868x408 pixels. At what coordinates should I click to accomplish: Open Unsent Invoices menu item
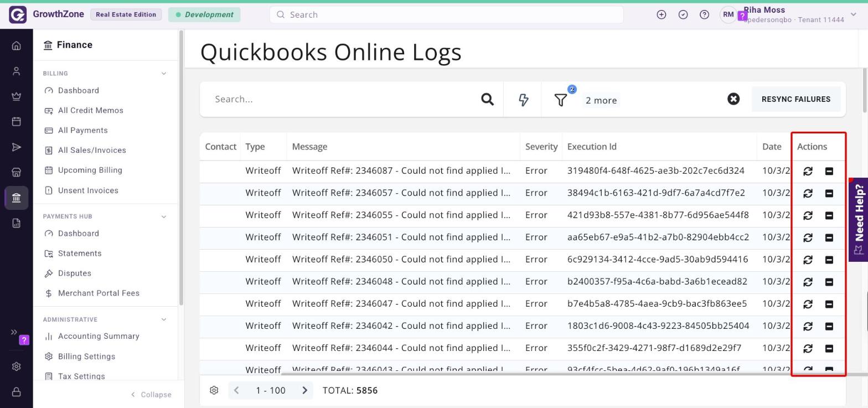click(88, 190)
